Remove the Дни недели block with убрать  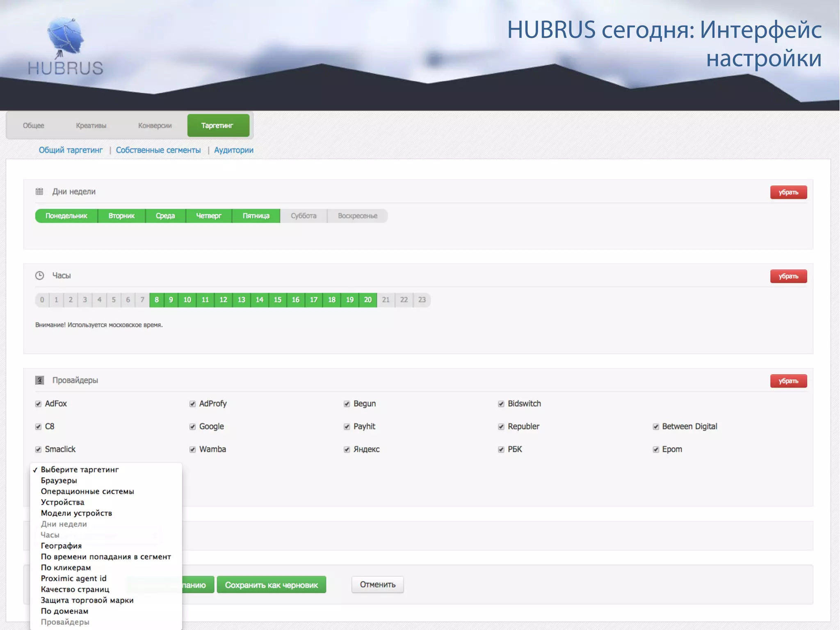click(788, 192)
